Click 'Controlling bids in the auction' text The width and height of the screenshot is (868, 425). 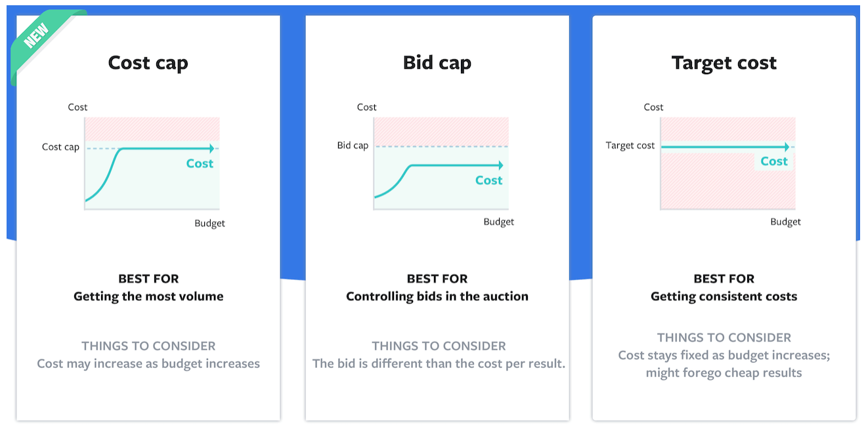[x=437, y=296]
